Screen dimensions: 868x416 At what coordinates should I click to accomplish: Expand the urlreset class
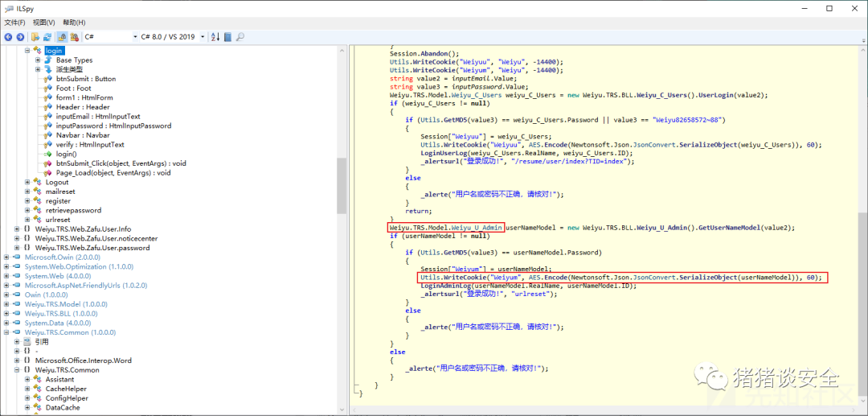[27, 220]
